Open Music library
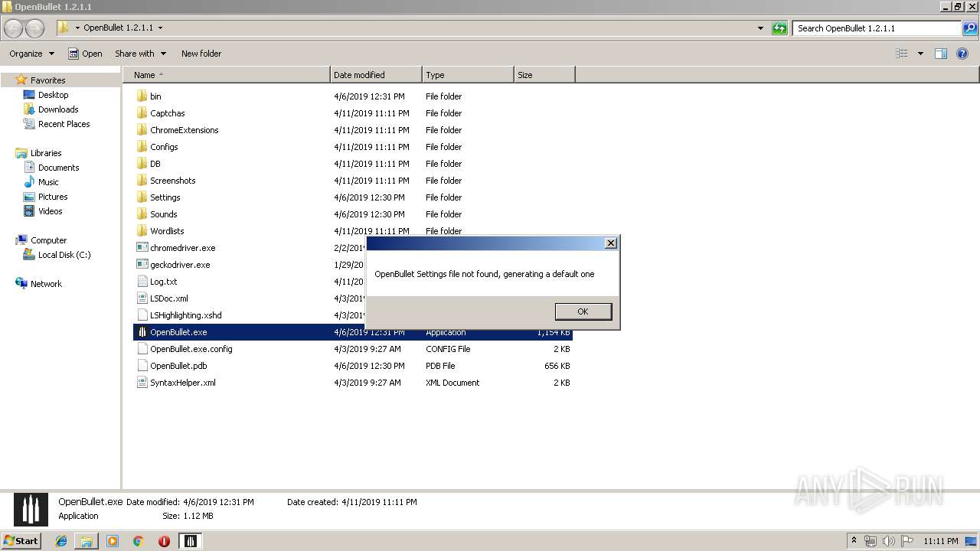This screenshot has width=980, height=551. pyautogui.click(x=48, y=182)
